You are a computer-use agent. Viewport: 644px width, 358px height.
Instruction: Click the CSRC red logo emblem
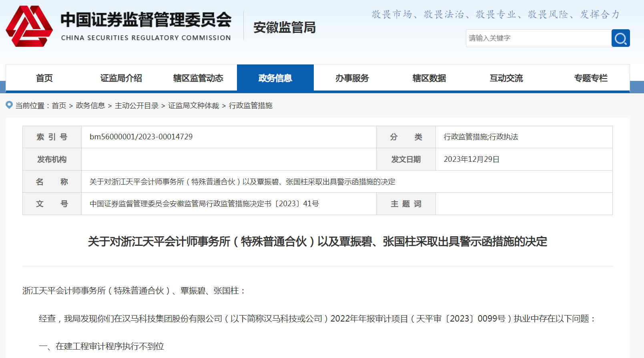coord(29,26)
